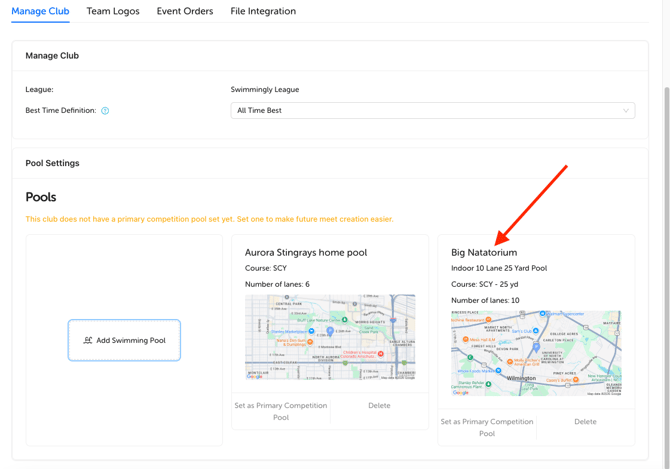The width and height of the screenshot is (670, 469).
Task: Set Big Natatorium as Primary Competition Pool
Action: [487, 428]
